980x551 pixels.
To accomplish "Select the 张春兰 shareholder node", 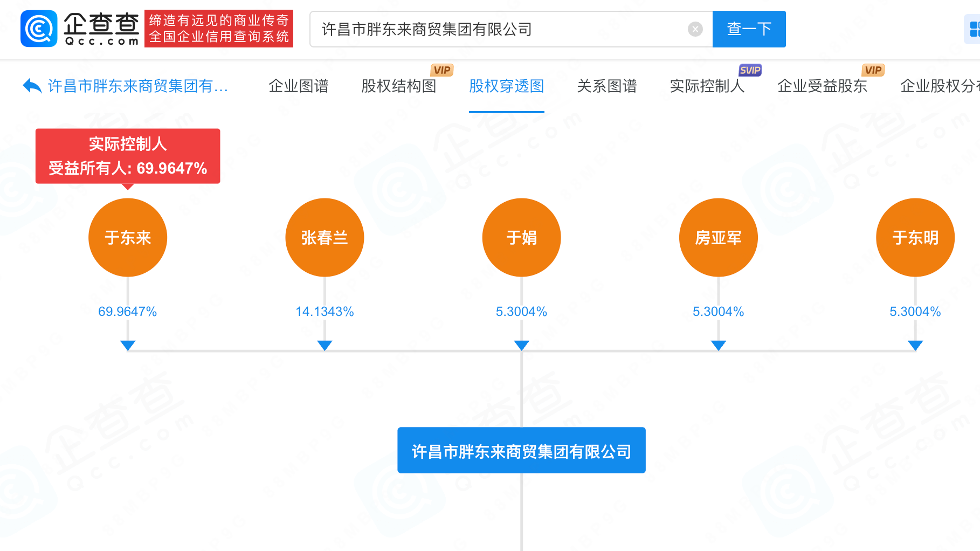I will [x=325, y=238].
